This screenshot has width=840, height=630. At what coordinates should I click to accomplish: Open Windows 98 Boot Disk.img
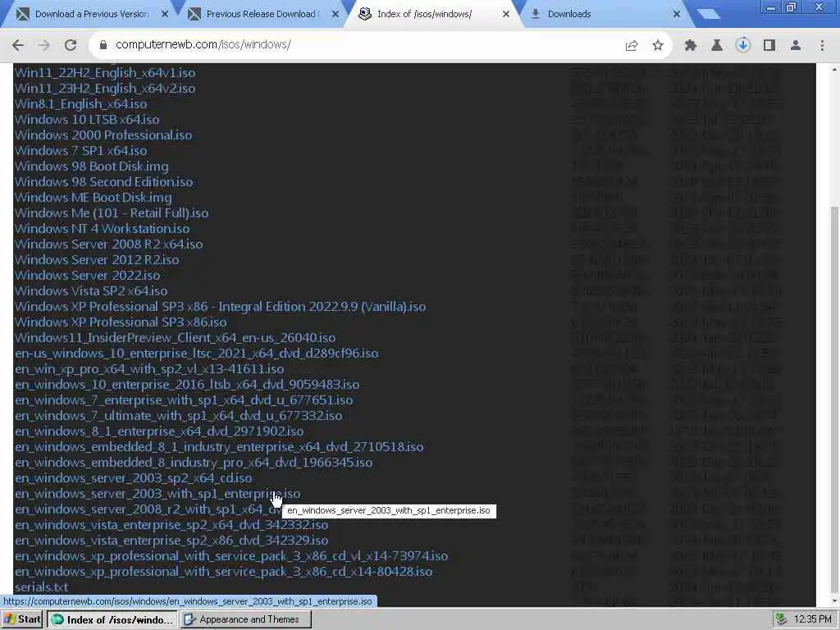pyautogui.click(x=92, y=167)
